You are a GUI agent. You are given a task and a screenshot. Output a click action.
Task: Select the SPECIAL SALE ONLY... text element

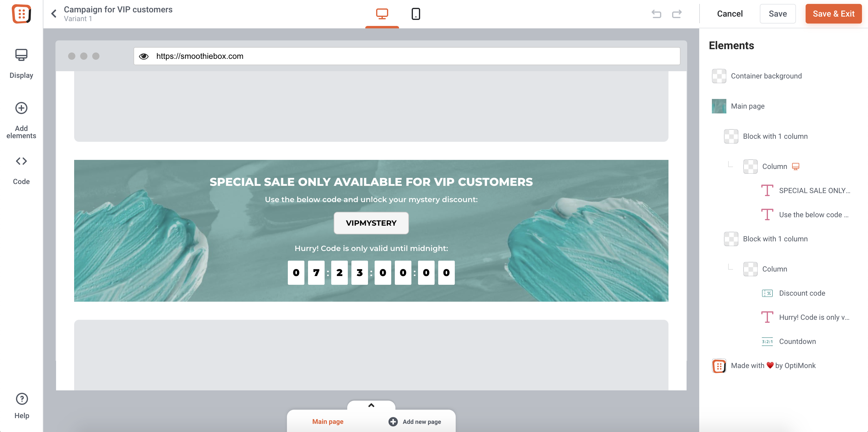click(x=814, y=191)
